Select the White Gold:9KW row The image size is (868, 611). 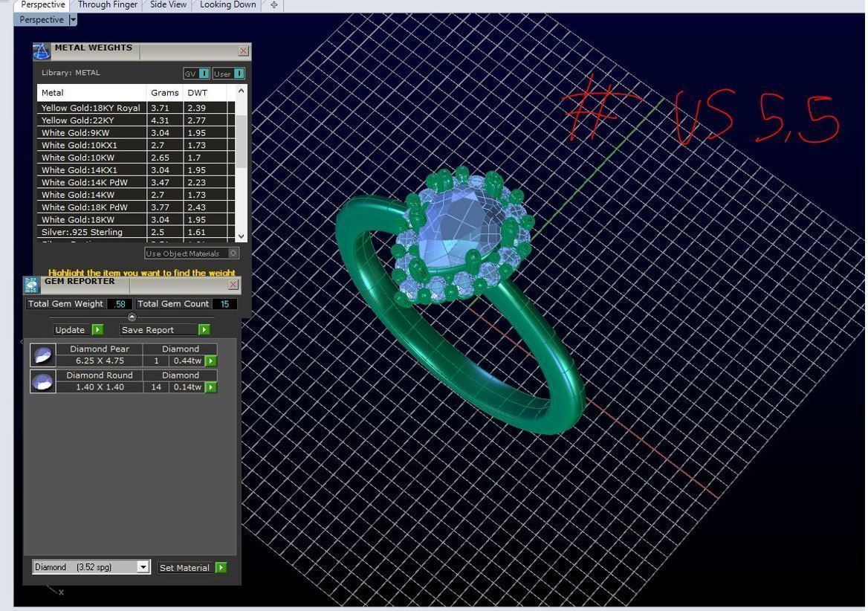[136, 133]
